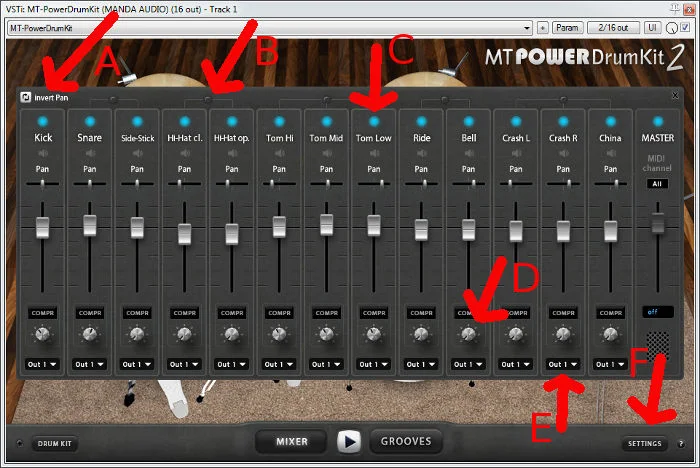Toggle the Kick COMPR button
The width and height of the screenshot is (700, 468).
coord(42,313)
